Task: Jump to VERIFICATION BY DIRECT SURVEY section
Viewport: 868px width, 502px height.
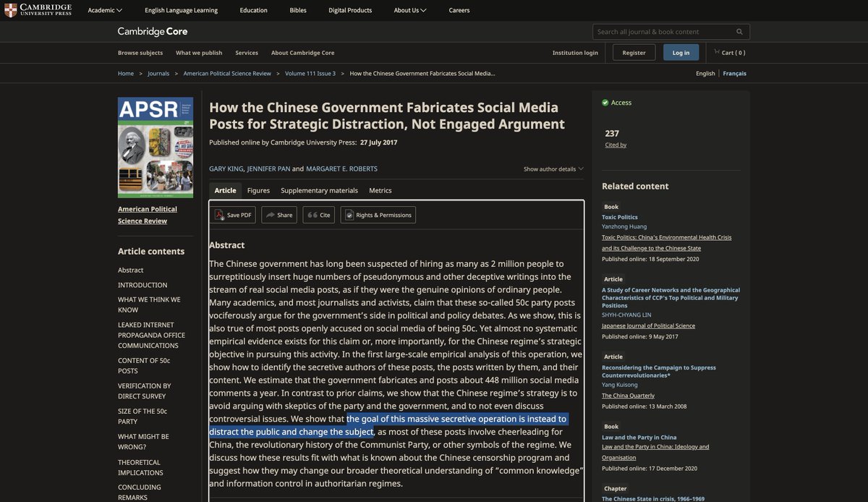Action: click(x=145, y=391)
